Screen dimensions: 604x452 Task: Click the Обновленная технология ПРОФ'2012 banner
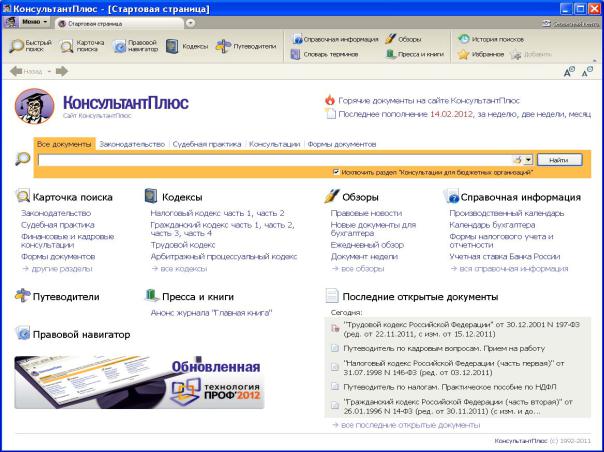coord(139,382)
